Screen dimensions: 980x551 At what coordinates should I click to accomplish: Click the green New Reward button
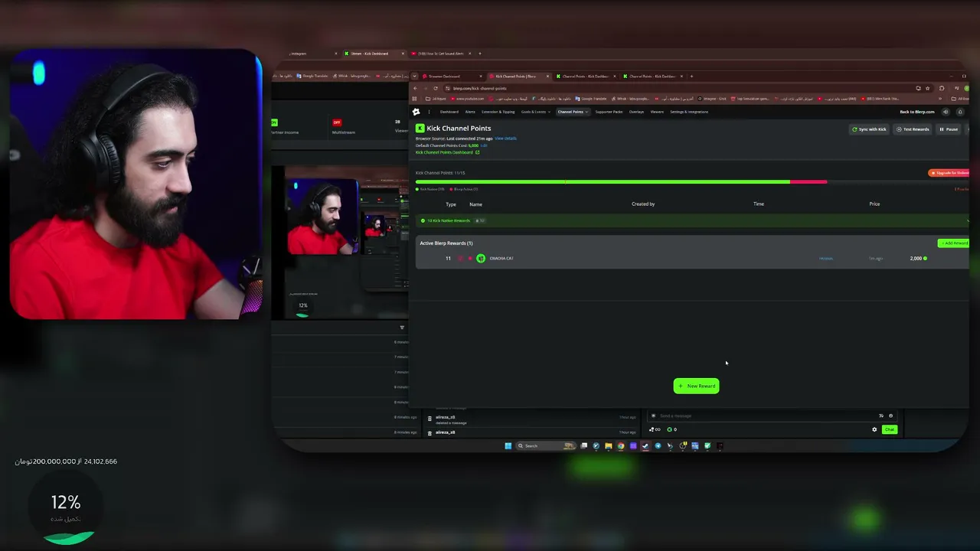point(696,386)
